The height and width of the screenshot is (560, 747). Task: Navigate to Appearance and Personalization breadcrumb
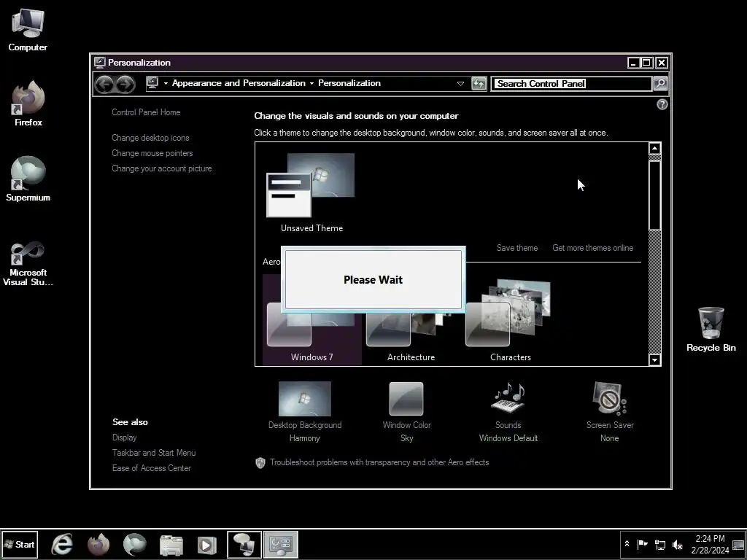[x=239, y=83]
